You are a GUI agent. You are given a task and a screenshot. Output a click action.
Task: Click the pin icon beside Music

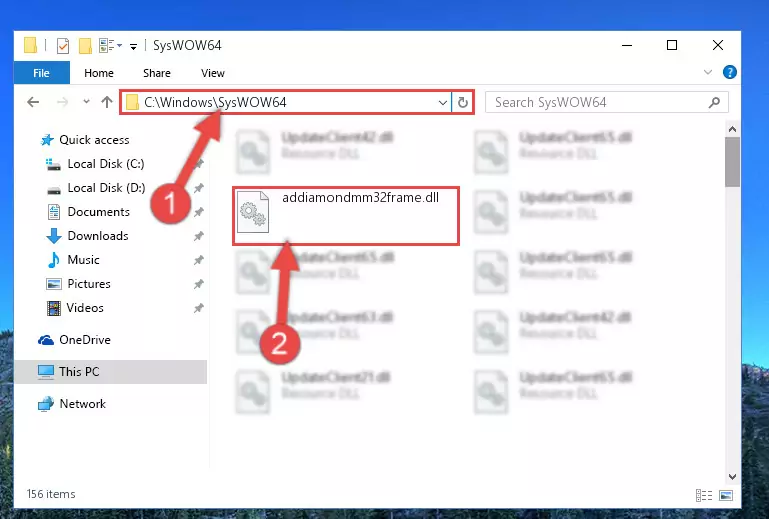point(198,260)
